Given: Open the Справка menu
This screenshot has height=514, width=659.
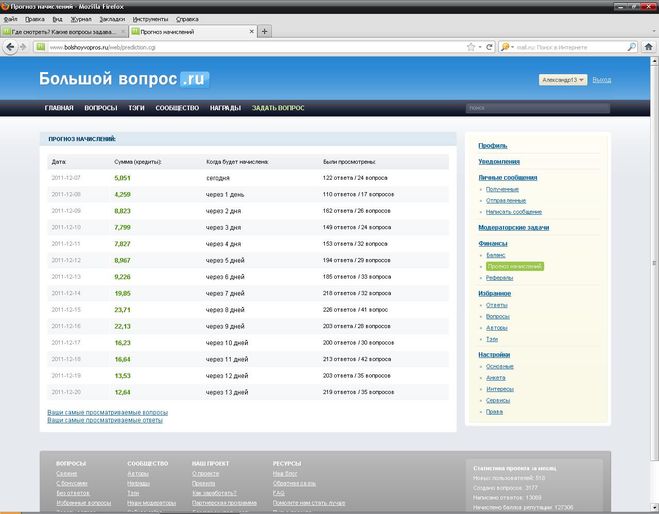Looking at the screenshot, I should click(187, 19).
